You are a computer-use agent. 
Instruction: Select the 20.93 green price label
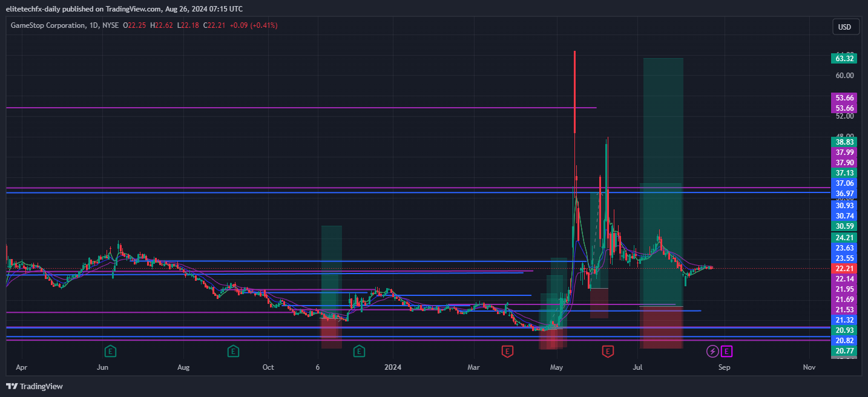pyautogui.click(x=844, y=330)
